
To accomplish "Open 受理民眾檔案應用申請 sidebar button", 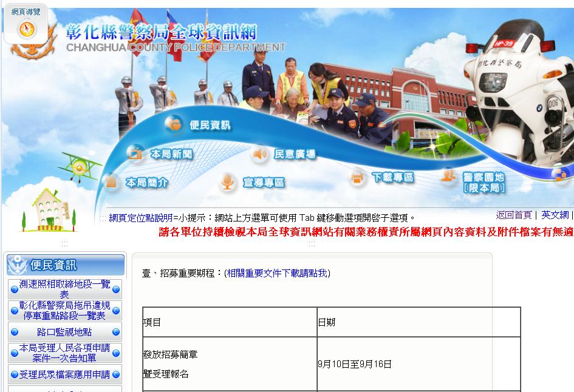I will click(x=65, y=374).
